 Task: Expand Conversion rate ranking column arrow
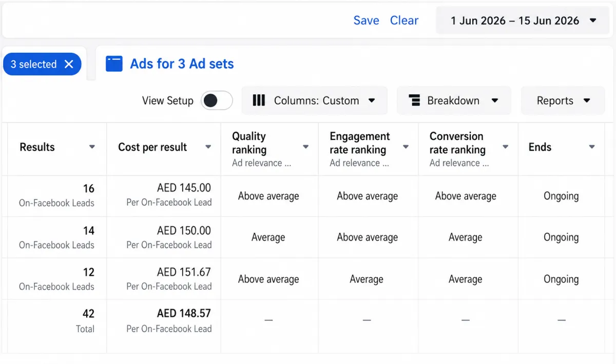[505, 147]
